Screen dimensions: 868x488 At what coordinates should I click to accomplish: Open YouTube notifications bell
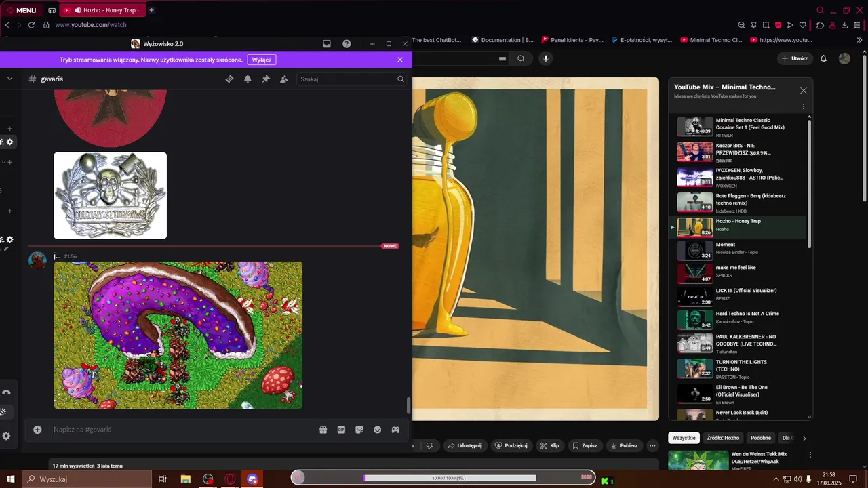(823, 58)
